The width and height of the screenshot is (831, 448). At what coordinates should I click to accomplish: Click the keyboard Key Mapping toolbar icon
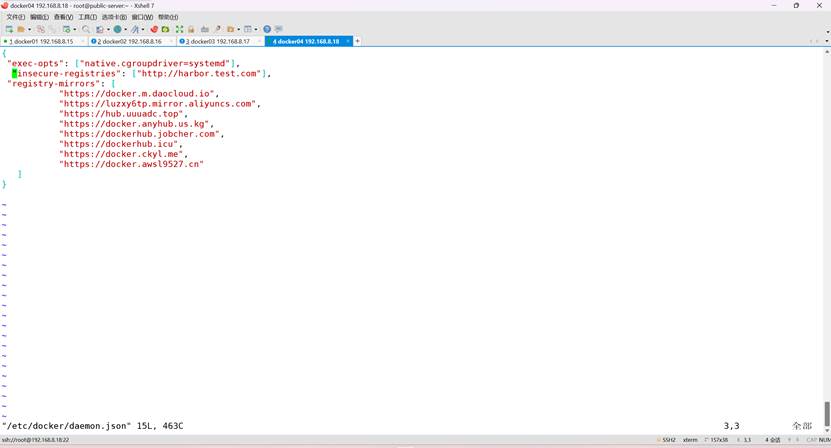(x=205, y=29)
